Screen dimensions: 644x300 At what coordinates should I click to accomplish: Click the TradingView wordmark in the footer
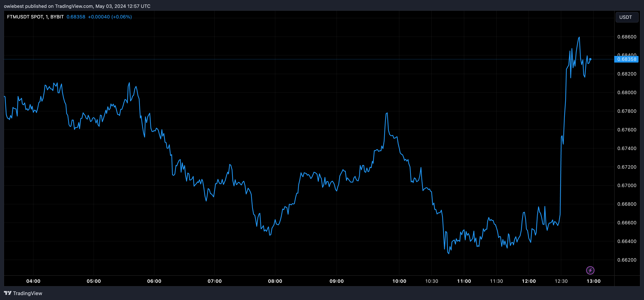pyautogui.click(x=27, y=293)
